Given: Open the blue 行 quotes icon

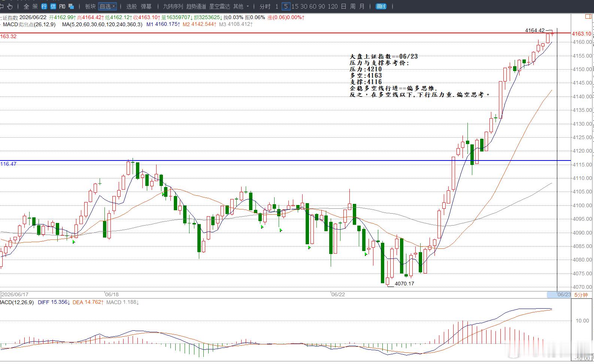Looking at the screenshot, I should (x=44, y=6).
